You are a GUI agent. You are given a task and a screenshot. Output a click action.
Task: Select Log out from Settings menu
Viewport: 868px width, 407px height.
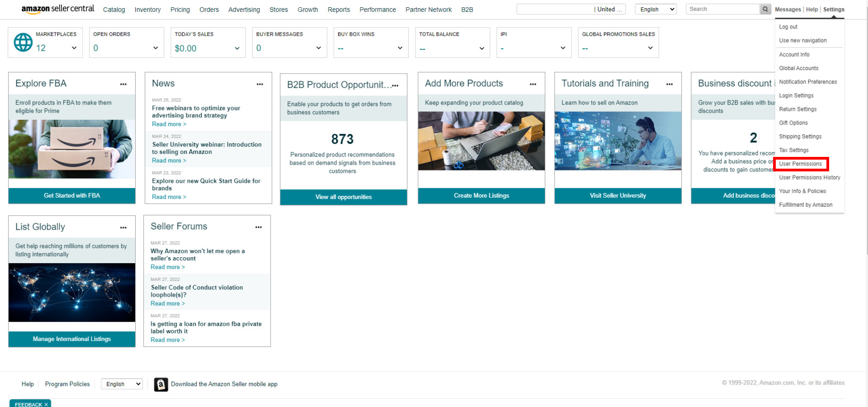[x=788, y=27]
